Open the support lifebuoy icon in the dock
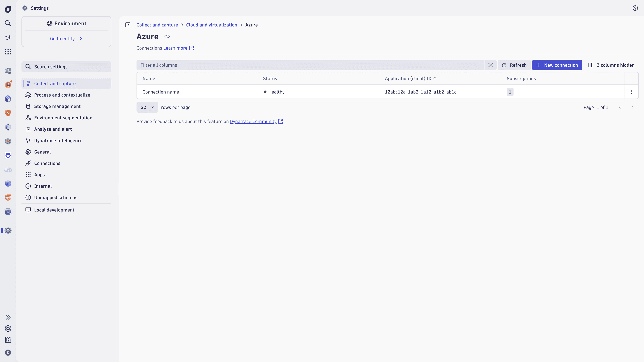Screen dimensions: 644x362 (8, 328)
